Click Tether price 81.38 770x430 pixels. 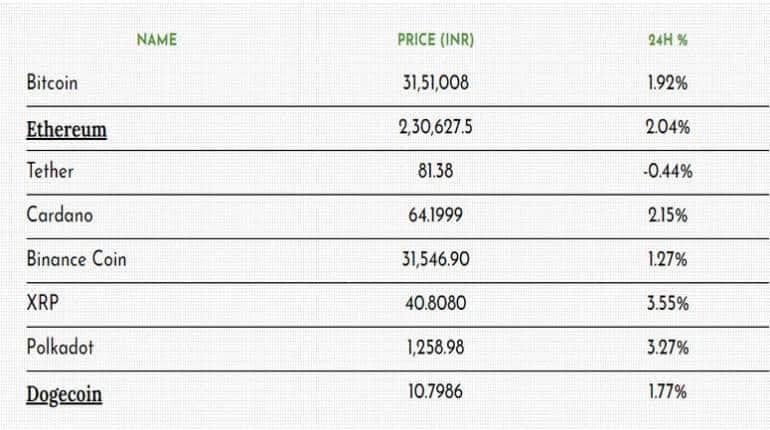[x=435, y=171]
